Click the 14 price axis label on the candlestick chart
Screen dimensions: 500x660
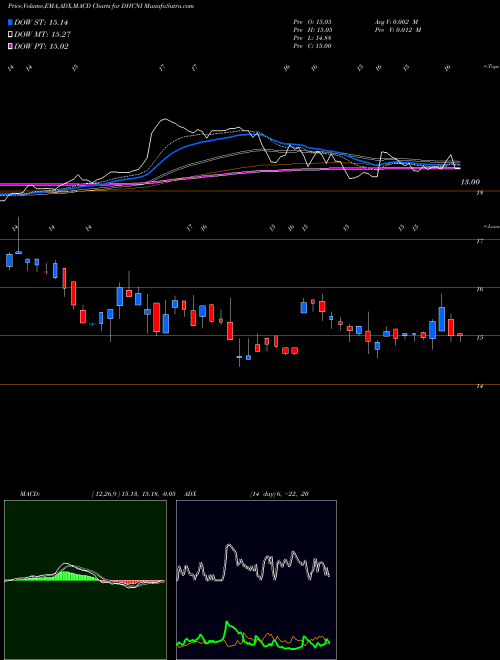(x=479, y=386)
